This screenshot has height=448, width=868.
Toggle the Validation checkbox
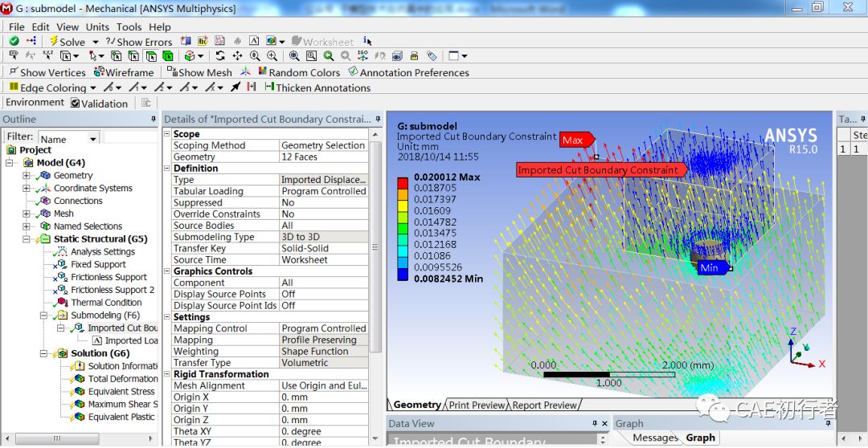(x=76, y=103)
